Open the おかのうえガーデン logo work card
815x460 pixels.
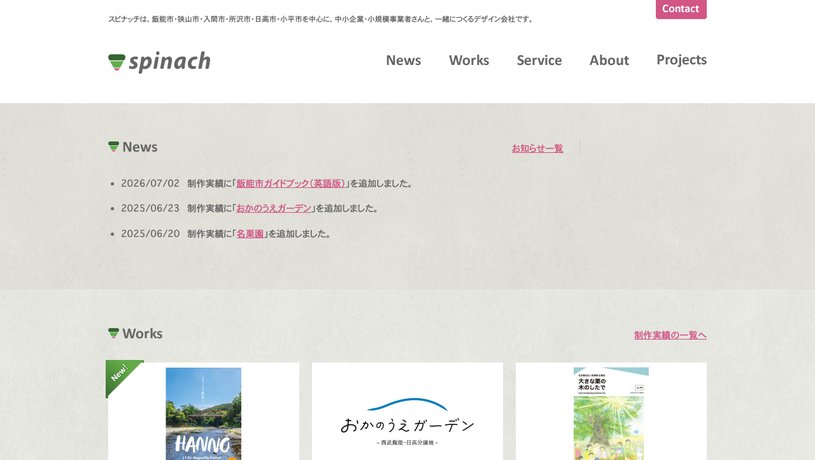(x=408, y=411)
